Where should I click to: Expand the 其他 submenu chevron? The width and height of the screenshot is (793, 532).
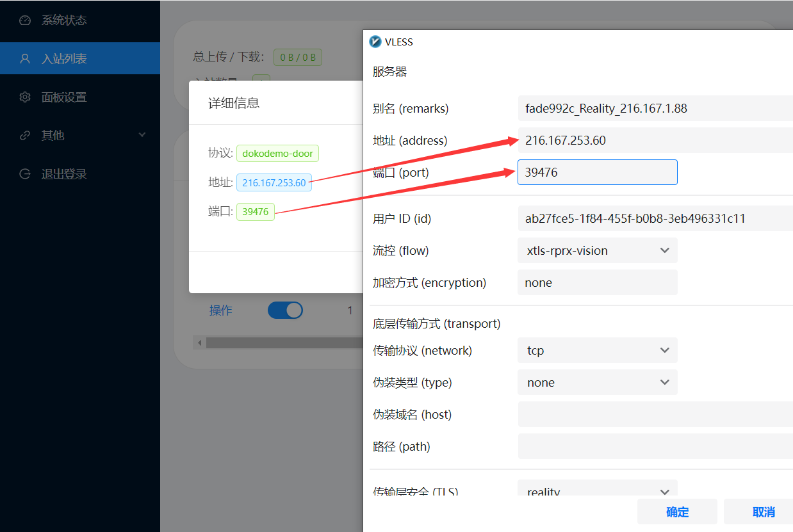pos(142,135)
